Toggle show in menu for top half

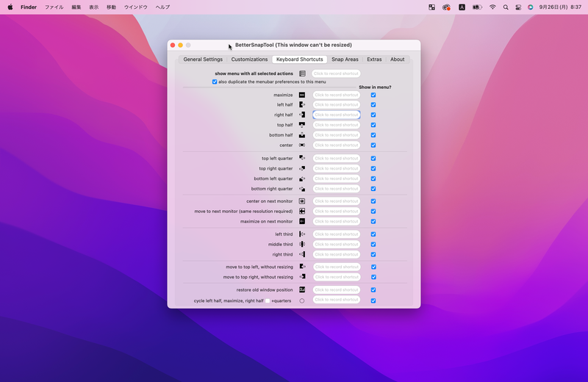(x=373, y=125)
